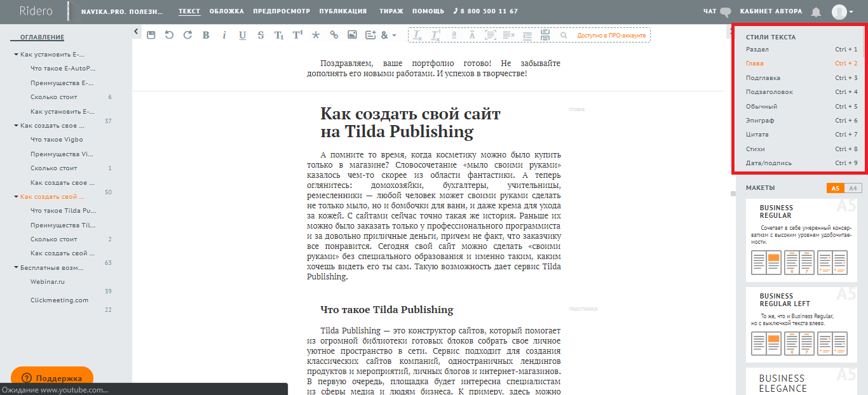Insert a hyperlink with the link icon

click(x=334, y=35)
